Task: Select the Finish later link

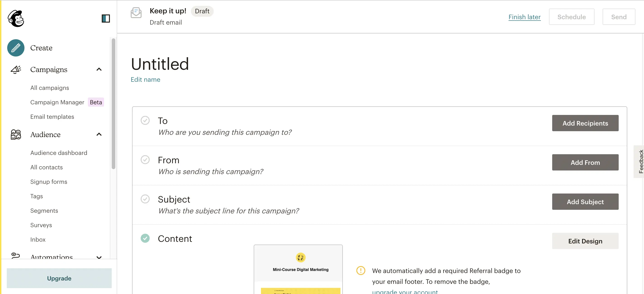Action: click(x=525, y=17)
